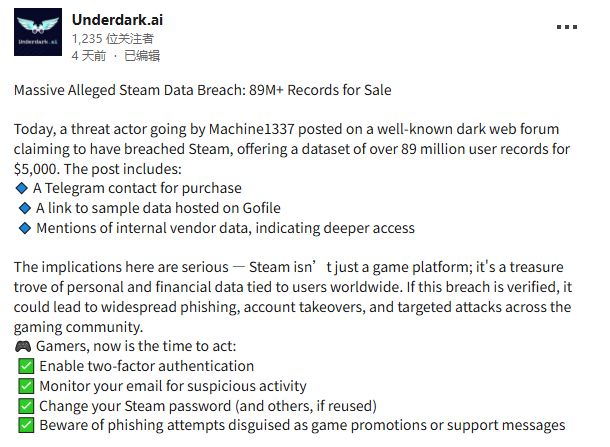Click green checkmark beside two-factor authentication
The width and height of the screenshot is (610, 447).
(x=26, y=366)
